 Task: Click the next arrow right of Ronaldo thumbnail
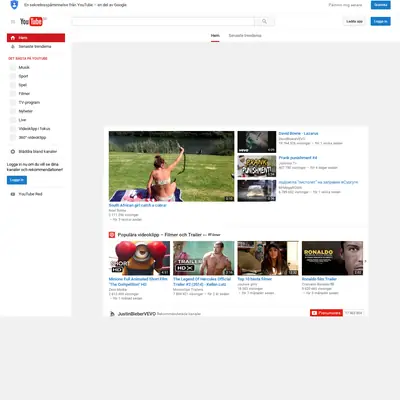click(x=365, y=261)
